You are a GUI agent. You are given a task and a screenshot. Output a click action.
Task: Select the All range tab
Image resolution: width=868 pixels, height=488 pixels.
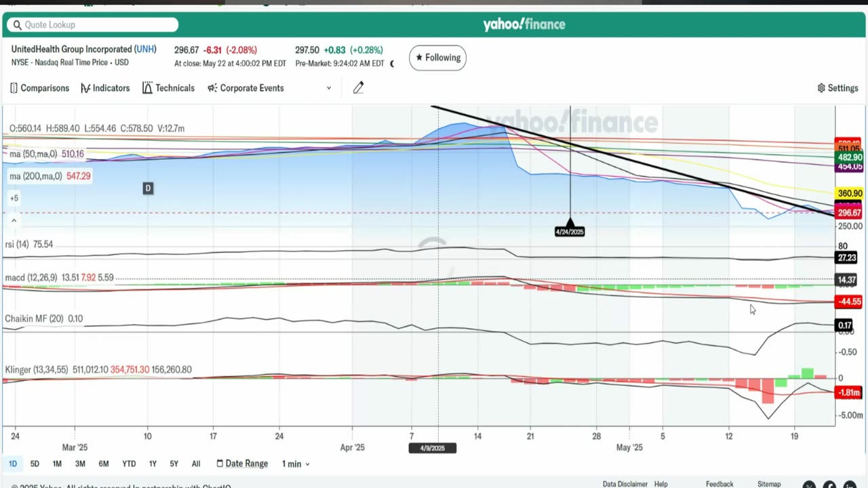[x=196, y=464]
